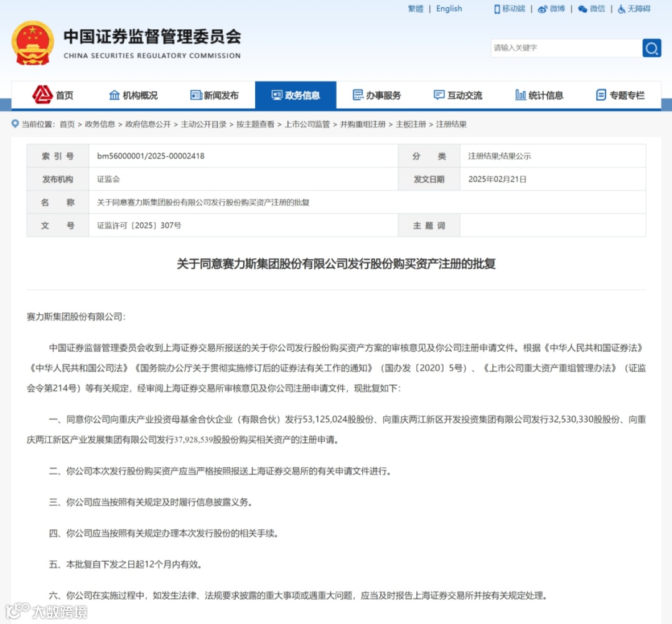The height and width of the screenshot is (624, 672).
Task: Go to 政务信息 in the breadcrumb
Action: pos(100,124)
